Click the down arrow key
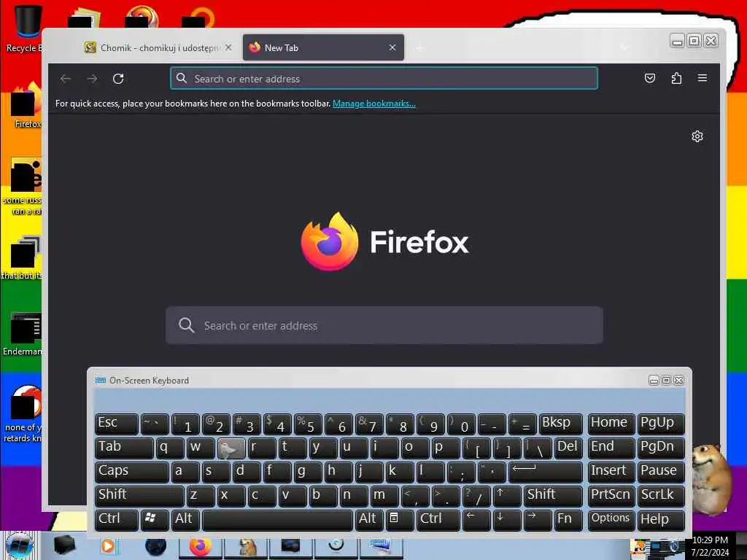747x560 pixels. click(x=507, y=520)
